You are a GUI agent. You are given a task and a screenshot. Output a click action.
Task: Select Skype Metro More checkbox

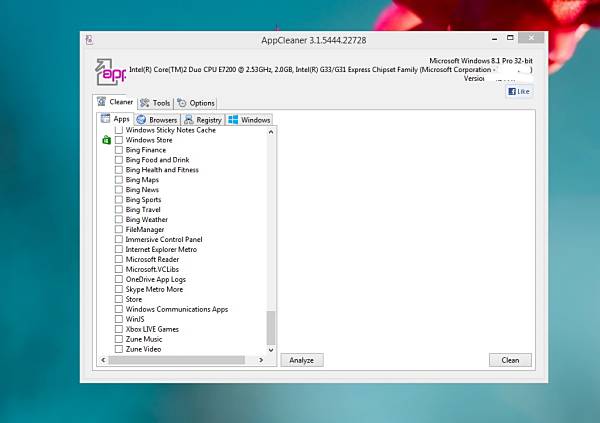pos(119,289)
